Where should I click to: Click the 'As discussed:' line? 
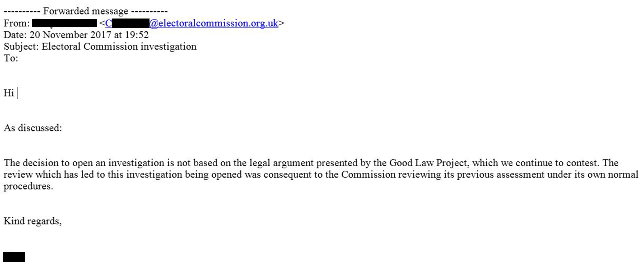pos(33,128)
